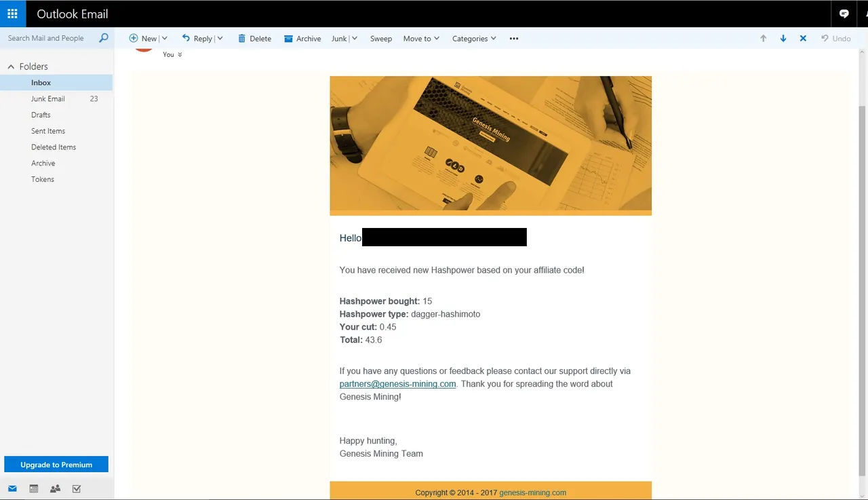The height and width of the screenshot is (500, 868).
Task: Open the Tokens folder
Action: point(42,179)
